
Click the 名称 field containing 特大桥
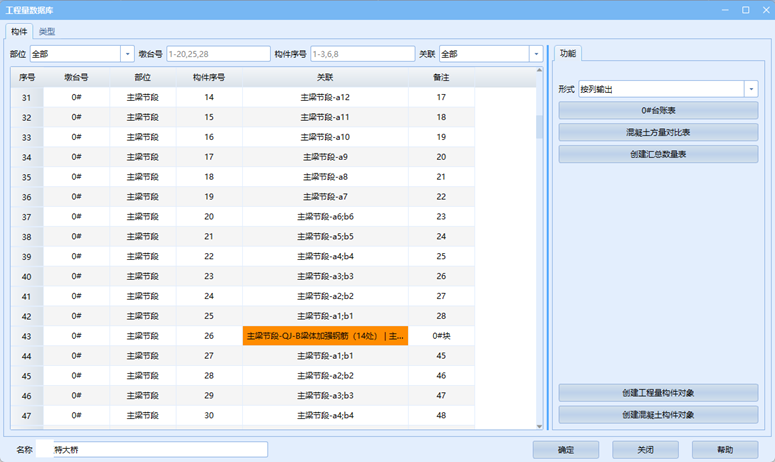(x=152, y=450)
